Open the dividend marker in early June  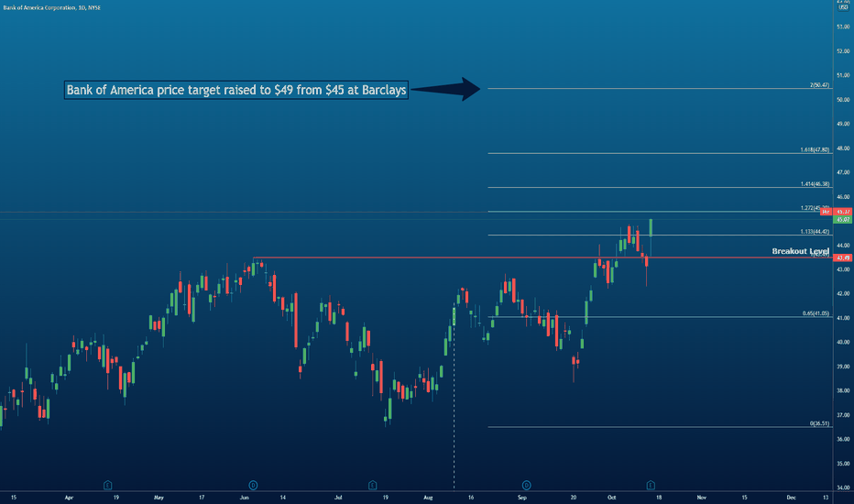point(253,485)
